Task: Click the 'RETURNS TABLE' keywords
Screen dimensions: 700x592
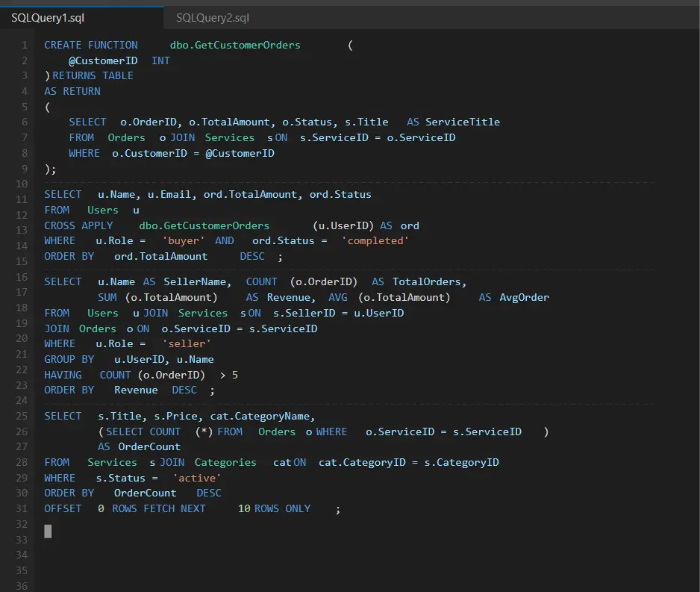Action: [x=93, y=76]
